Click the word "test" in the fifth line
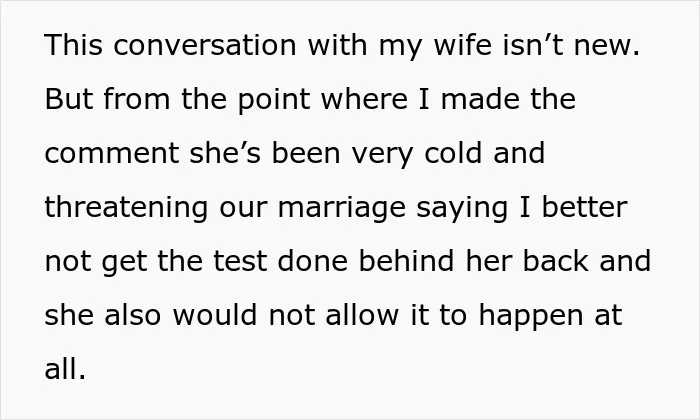Viewport: 700px width, 420px height. (x=240, y=261)
